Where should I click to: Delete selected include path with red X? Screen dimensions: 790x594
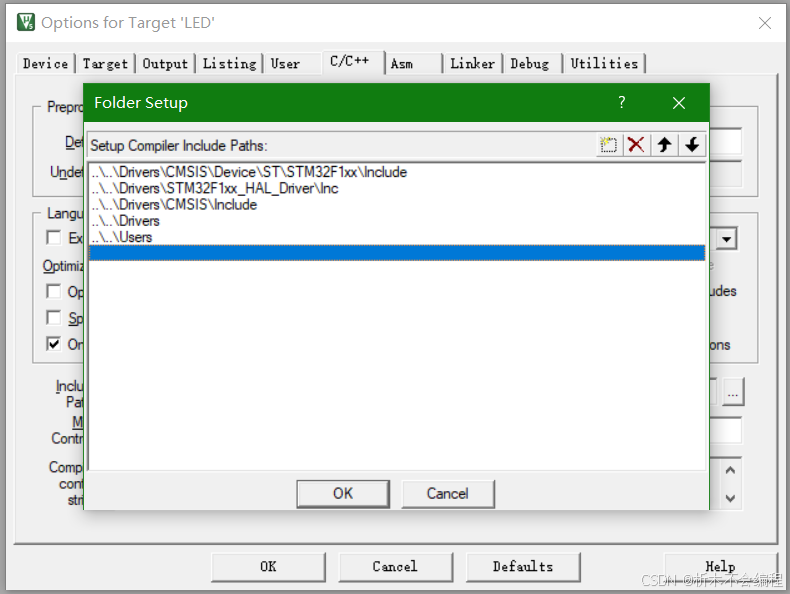636,145
